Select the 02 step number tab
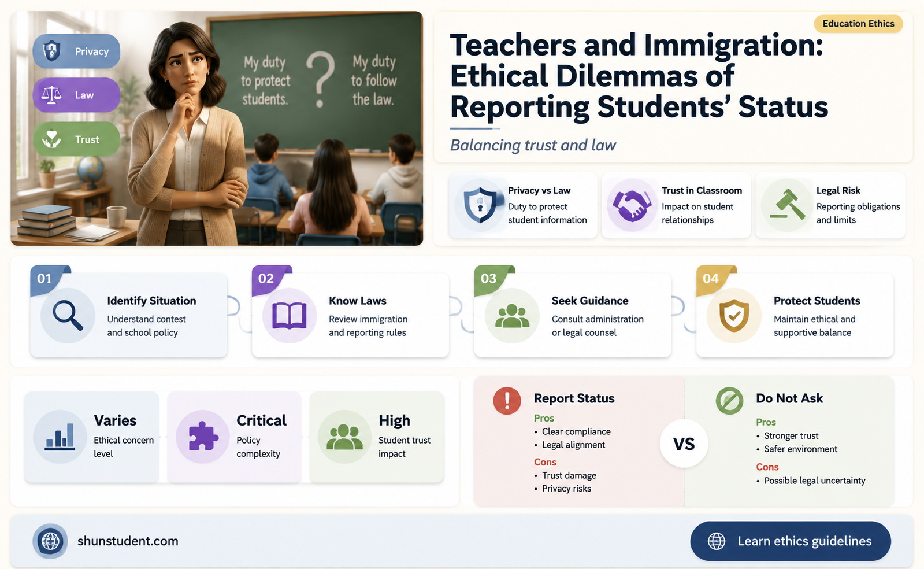 pyautogui.click(x=270, y=279)
